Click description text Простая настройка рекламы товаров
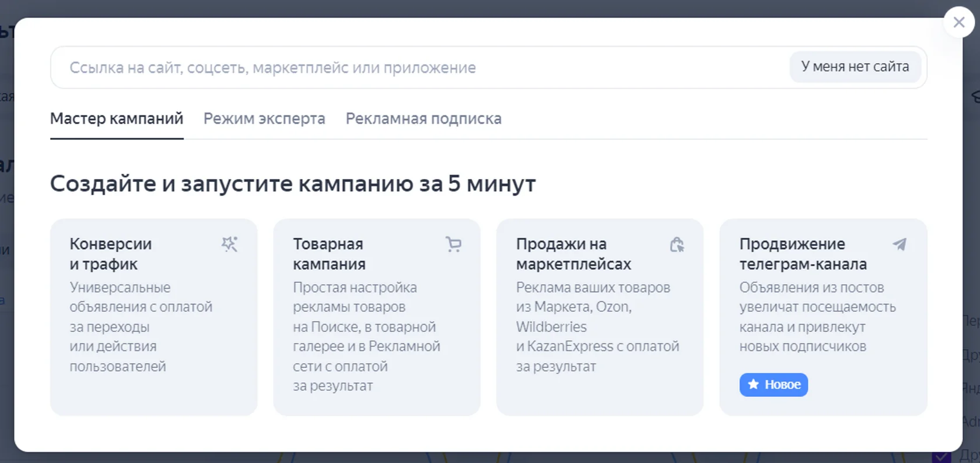 [355, 297]
